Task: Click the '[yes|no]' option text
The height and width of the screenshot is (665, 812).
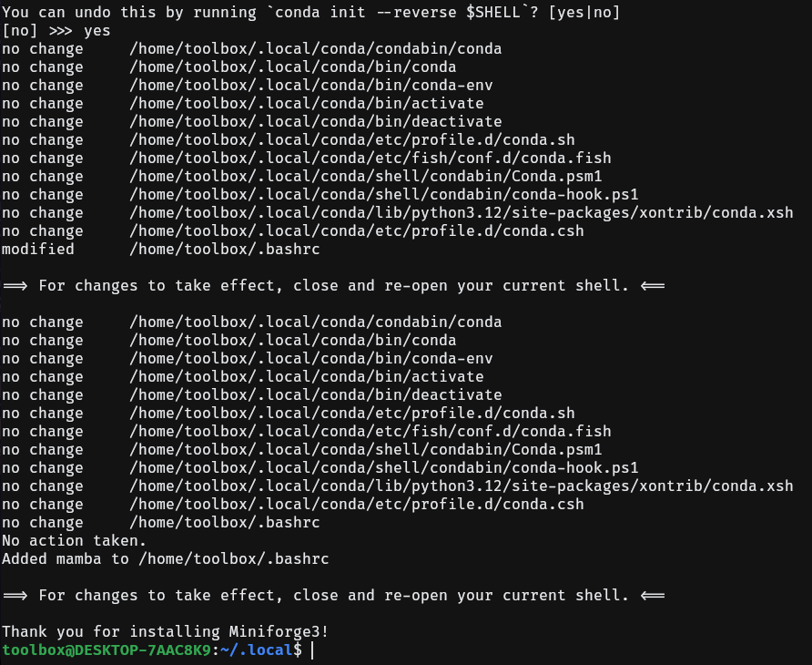Action: point(584,13)
